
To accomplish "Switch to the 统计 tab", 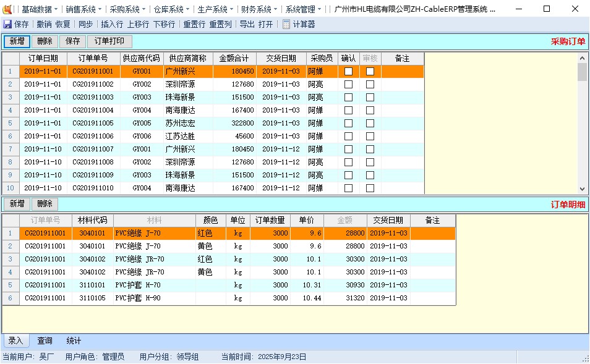I will [74, 341].
